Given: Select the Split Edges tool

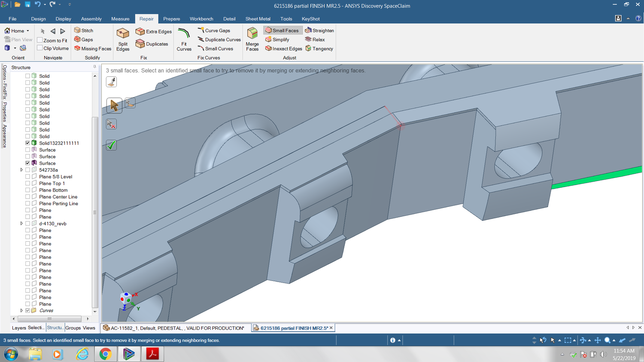Looking at the screenshot, I should point(122,39).
